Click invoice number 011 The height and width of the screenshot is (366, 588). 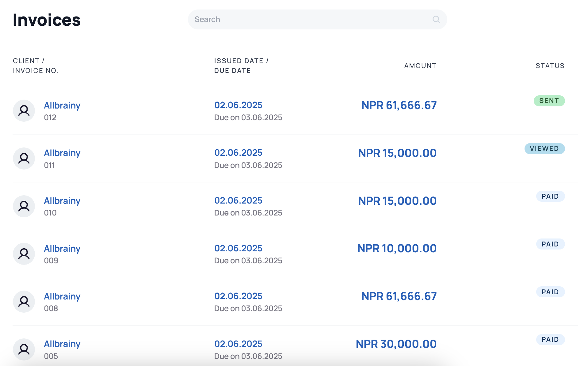click(x=49, y=165)
